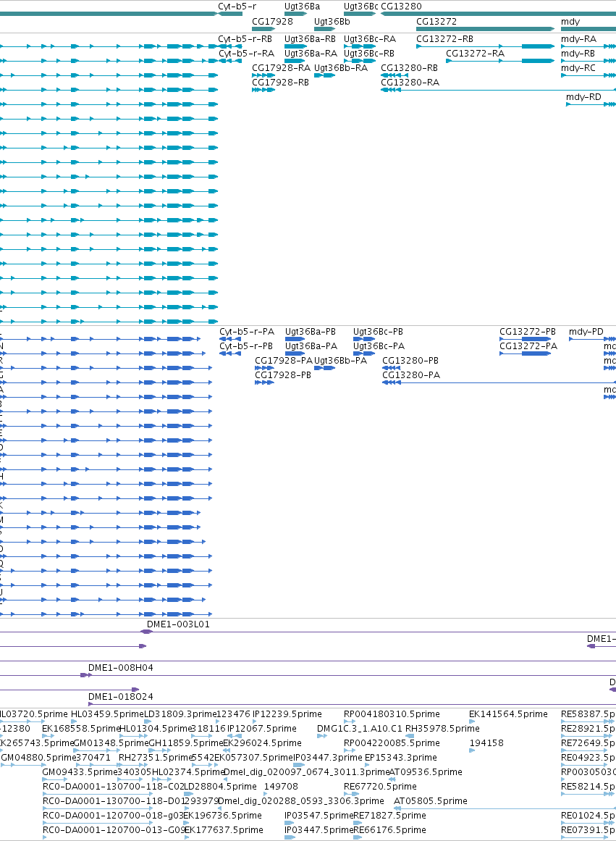Select the Ugt36Bb-PA protein label

coord(341,361)
